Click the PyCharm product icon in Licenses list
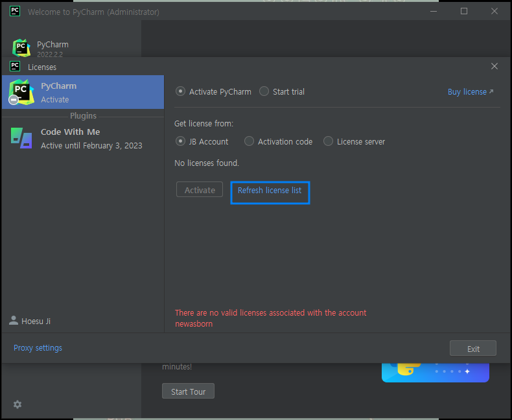512x420 pixels. (21, 92)
